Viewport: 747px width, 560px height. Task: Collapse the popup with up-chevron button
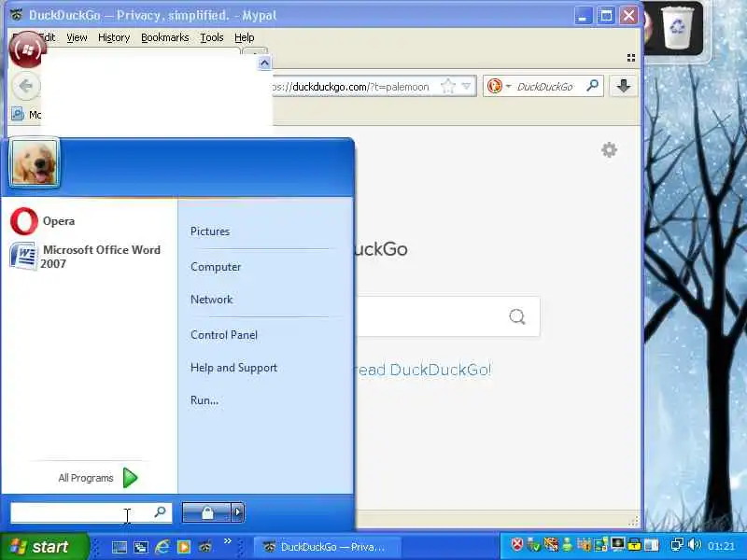pyautogui.click(x=264, y=63)
